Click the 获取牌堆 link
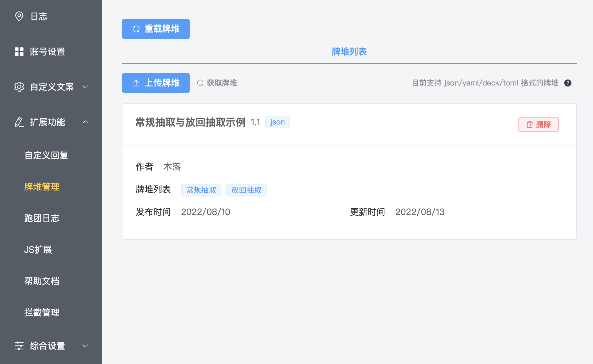The image size is (593, 364). (x=221, y=83)
